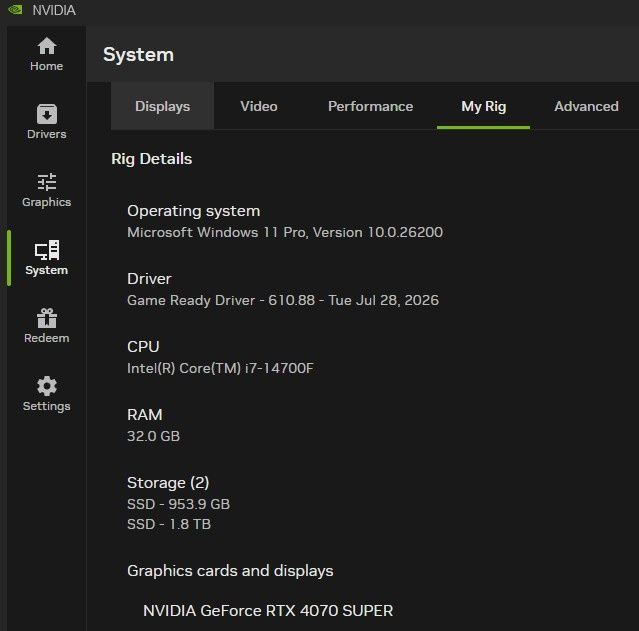Click the Rig Details heading

point(152,159)
